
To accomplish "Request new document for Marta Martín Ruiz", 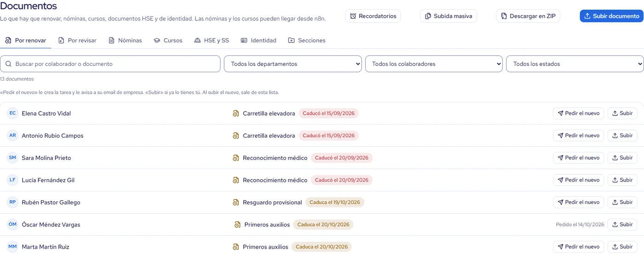I will pyautogui.click(x=579, y=247).
